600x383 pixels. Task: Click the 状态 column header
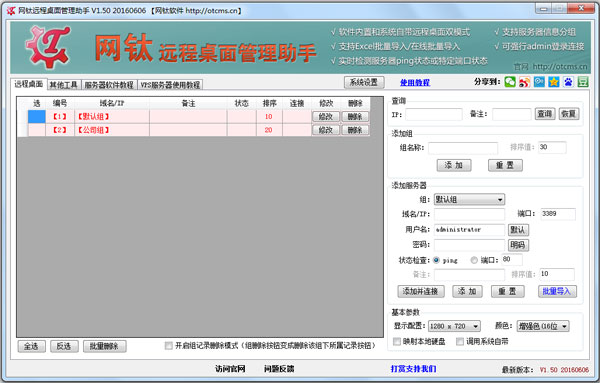click(241, 103)
